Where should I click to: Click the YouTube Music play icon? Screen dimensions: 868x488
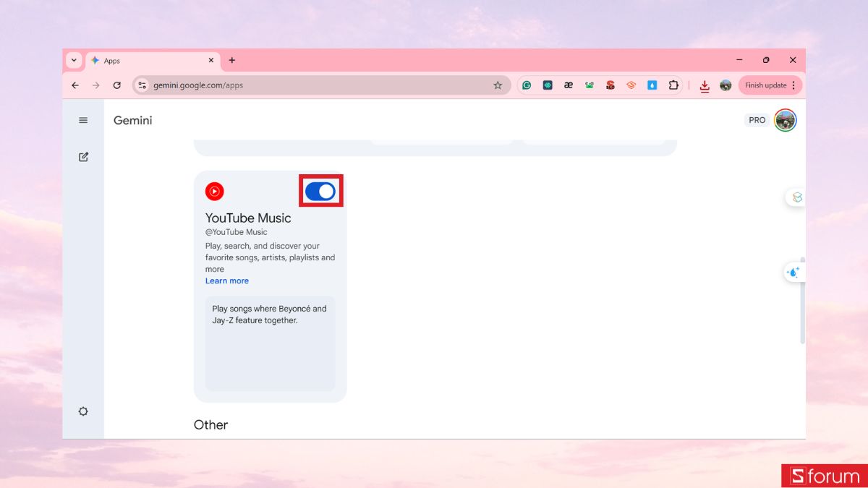214,191
